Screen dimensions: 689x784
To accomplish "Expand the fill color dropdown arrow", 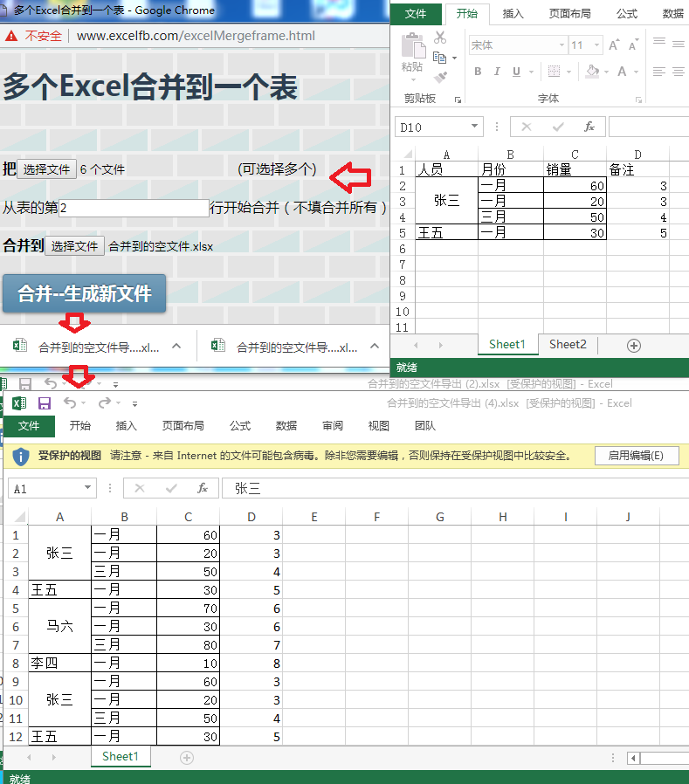I will click(x=607, y=72).
